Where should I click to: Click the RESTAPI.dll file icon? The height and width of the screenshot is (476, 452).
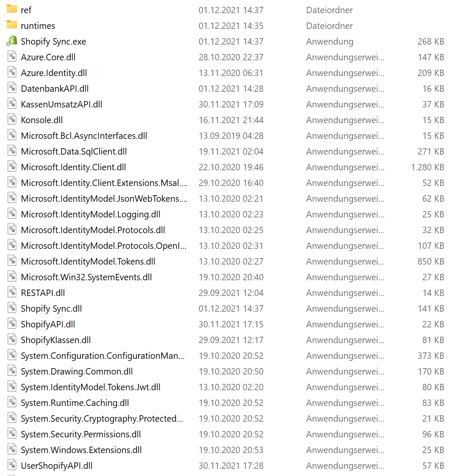pyautogui.click(x=12, y=292)
